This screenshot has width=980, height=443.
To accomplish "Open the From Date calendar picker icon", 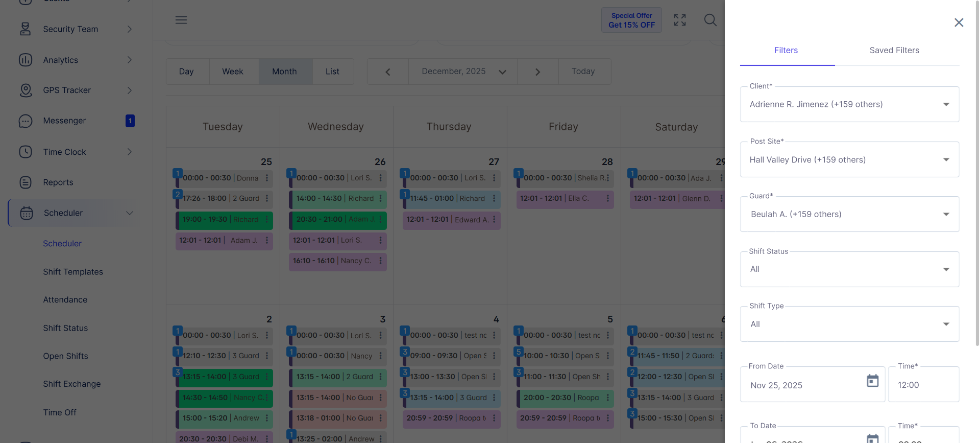I will (872, 381).
